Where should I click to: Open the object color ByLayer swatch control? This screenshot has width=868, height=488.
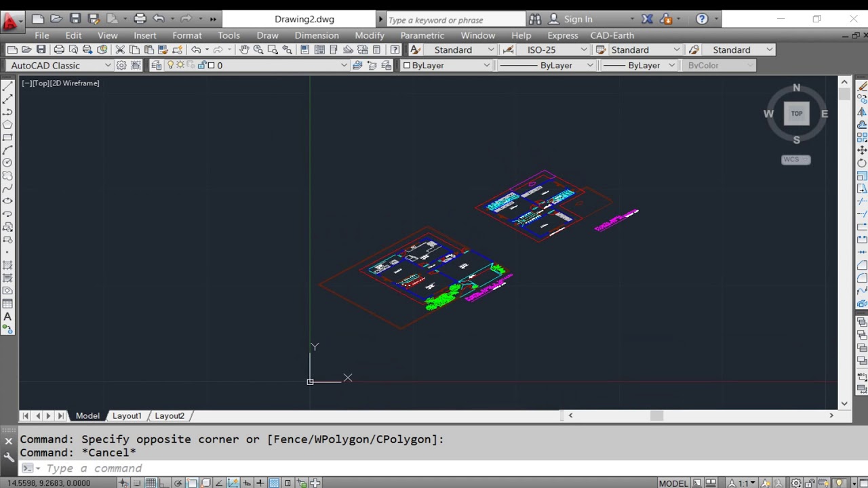pos(446,65)
